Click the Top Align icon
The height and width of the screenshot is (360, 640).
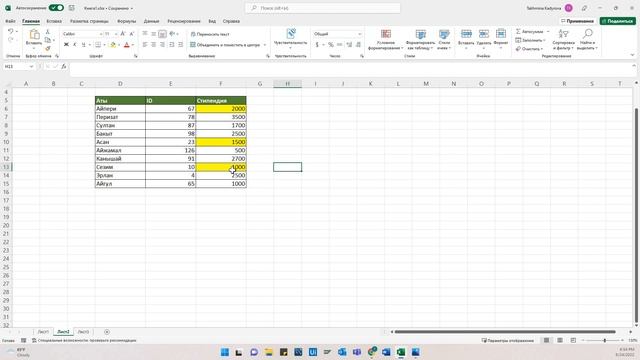point(145,34)
